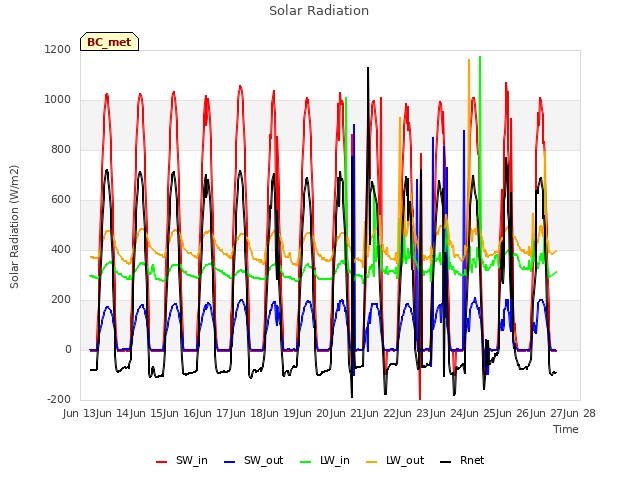Click the Jun 28 x-axis tick label

click(580, 413)
